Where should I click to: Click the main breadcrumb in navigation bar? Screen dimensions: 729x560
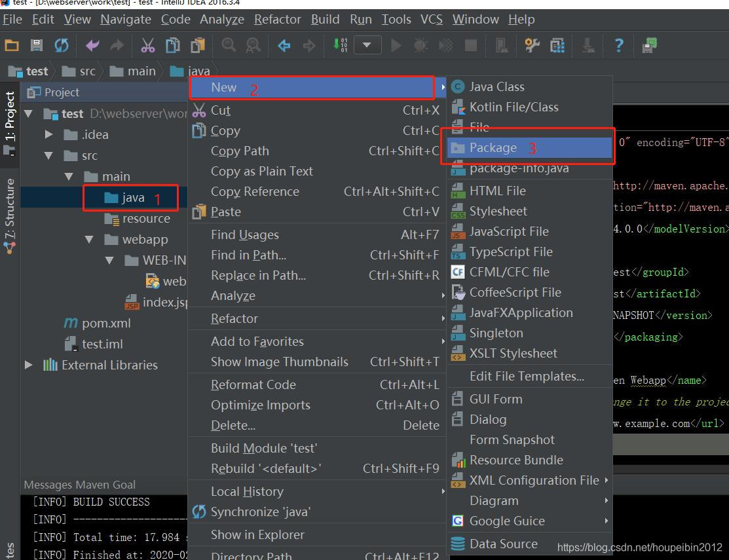click(x=132, y=71)
